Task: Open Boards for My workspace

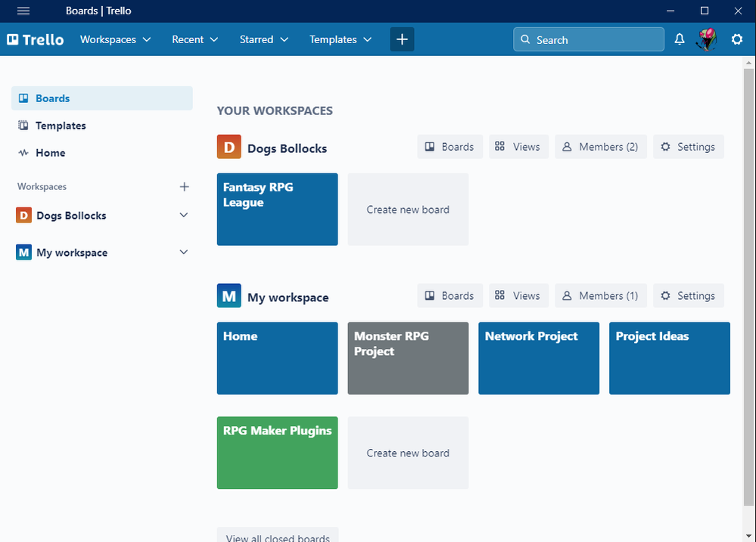Action: [450, 295]
